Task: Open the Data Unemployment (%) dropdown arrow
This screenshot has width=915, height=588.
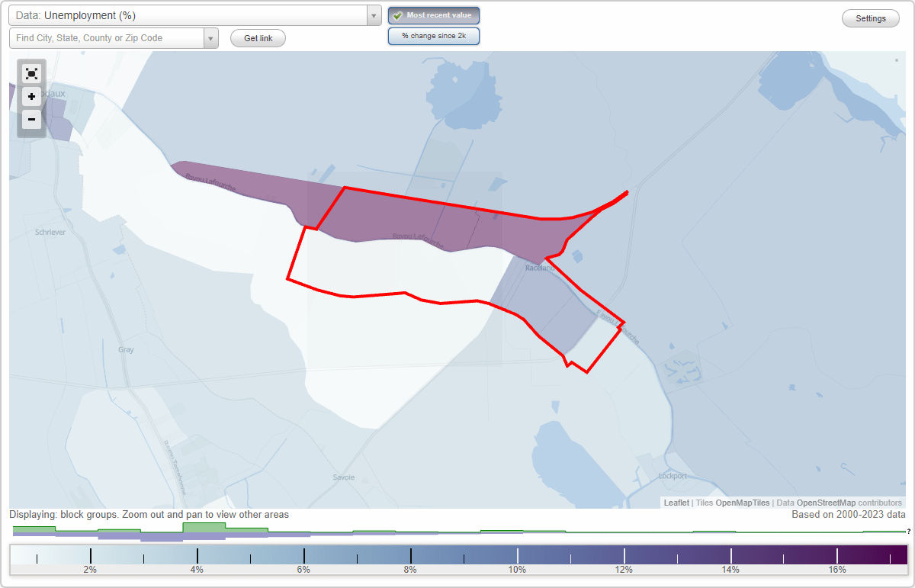Action: (x=374, y=15)
